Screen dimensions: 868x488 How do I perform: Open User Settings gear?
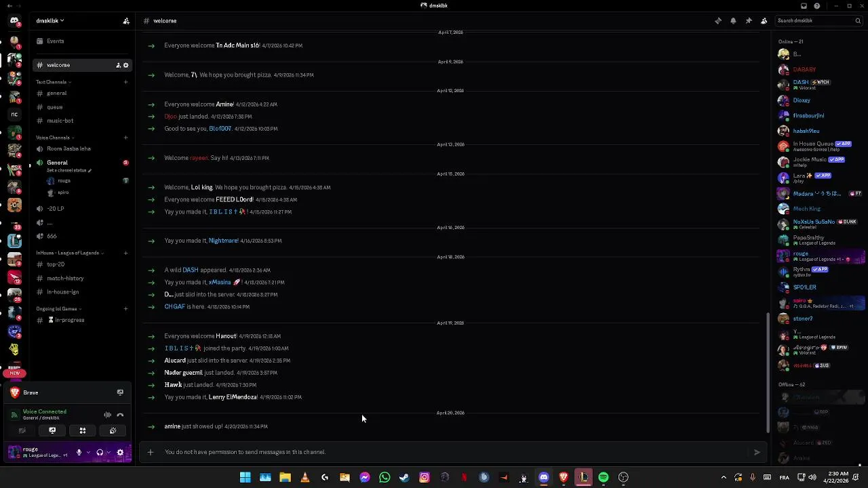tap(121, 452)
